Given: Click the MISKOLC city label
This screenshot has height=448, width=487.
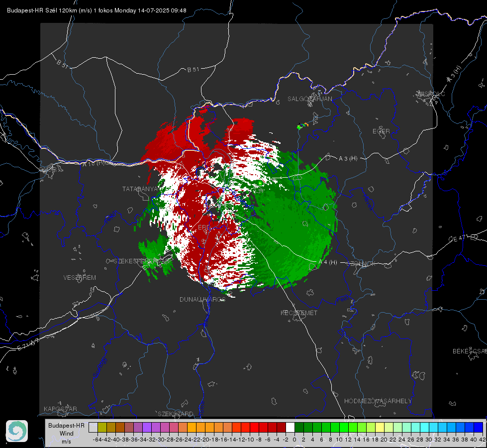Looking at the screenshot, I should 431,94.
